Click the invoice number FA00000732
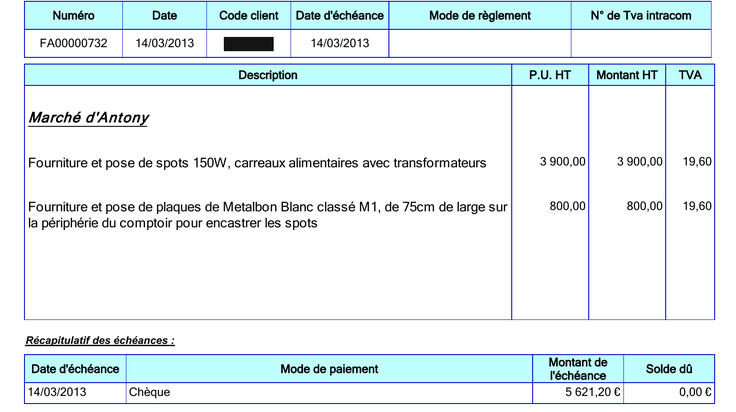The width and height of the screenshot is (736, 412). coord(73,43)
